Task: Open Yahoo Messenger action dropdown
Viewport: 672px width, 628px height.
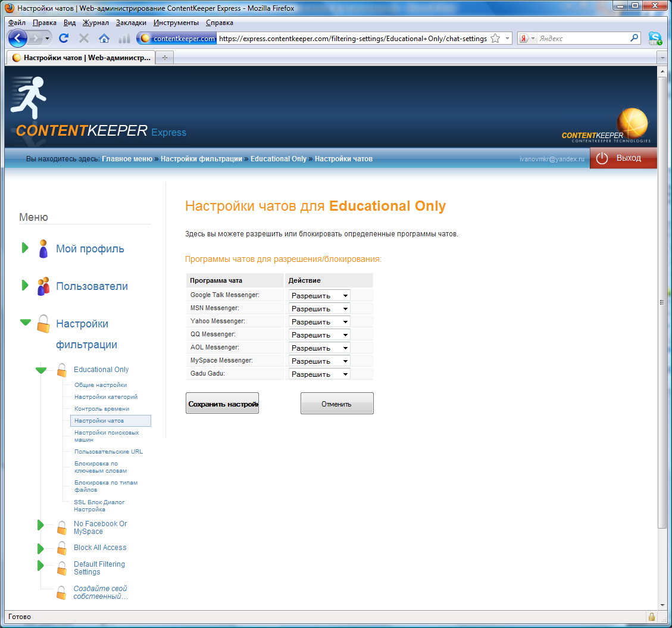Action: (x=319, y=321)
